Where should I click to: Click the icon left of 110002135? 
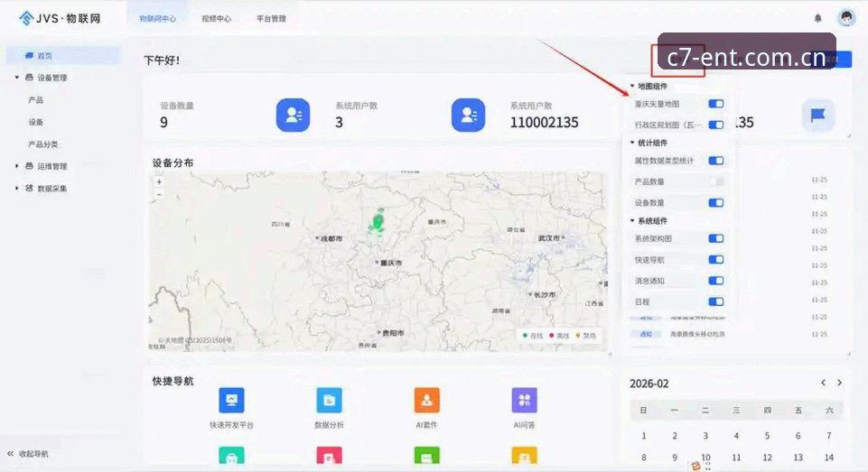click(468, 116)
